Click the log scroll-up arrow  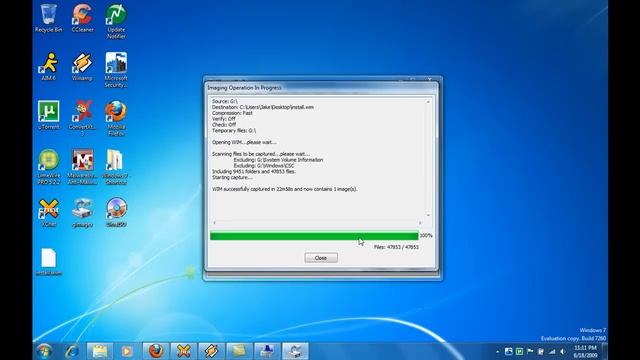click(x=428, y=102)
